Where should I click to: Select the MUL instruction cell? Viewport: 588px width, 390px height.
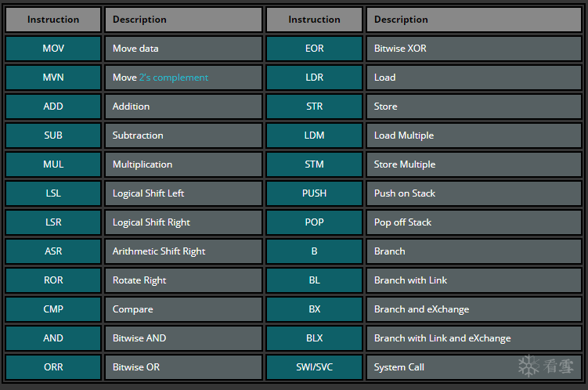pyautogui.click(x=53, y=164)
